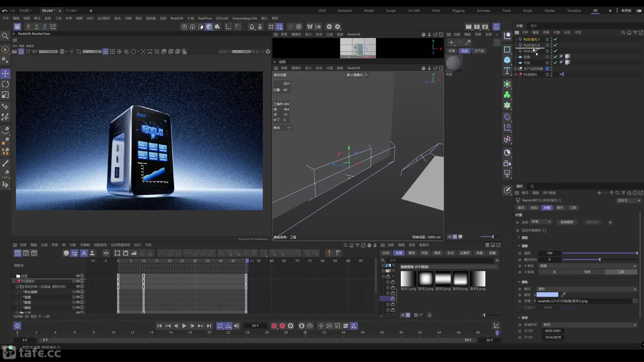
Task: Toggle the enable checkmark for RS区域光.8
Action: [555, 45]
